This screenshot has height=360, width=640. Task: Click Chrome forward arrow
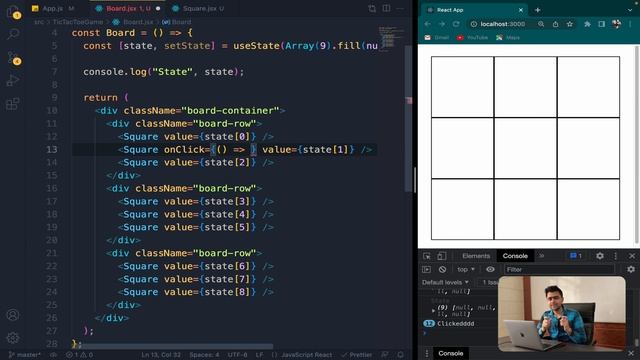click(442, 24)
